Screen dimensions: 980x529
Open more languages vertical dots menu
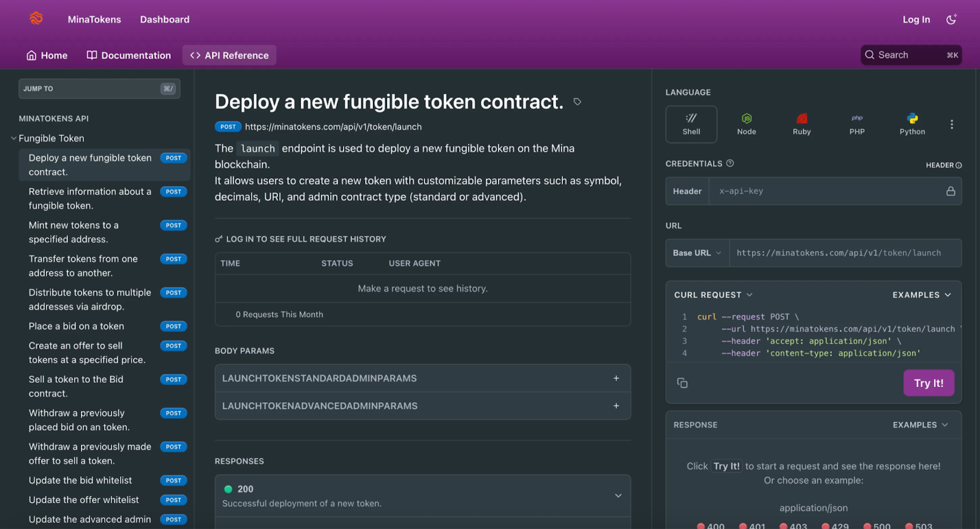coord(951,124)
